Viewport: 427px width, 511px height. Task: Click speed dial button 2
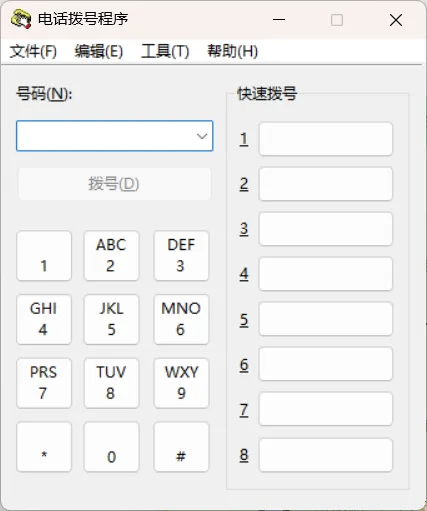click(326, 184)
